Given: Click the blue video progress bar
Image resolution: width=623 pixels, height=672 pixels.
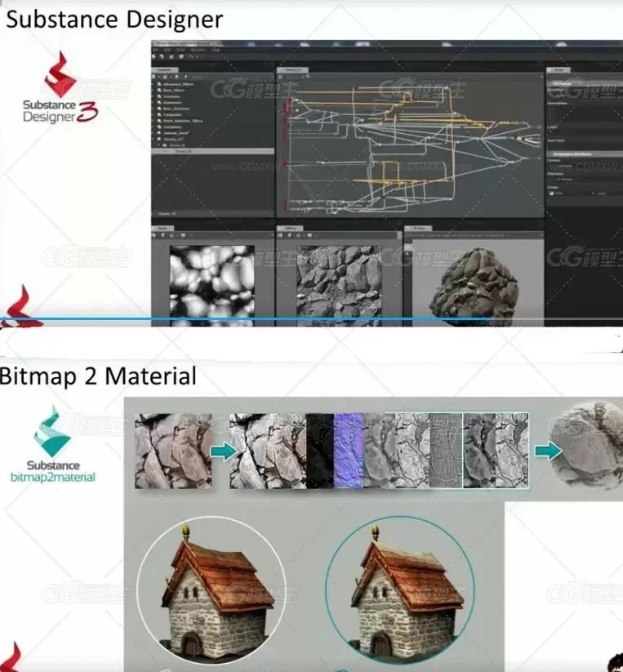Looking at the screenshot, I should click(x=312, y=319).
